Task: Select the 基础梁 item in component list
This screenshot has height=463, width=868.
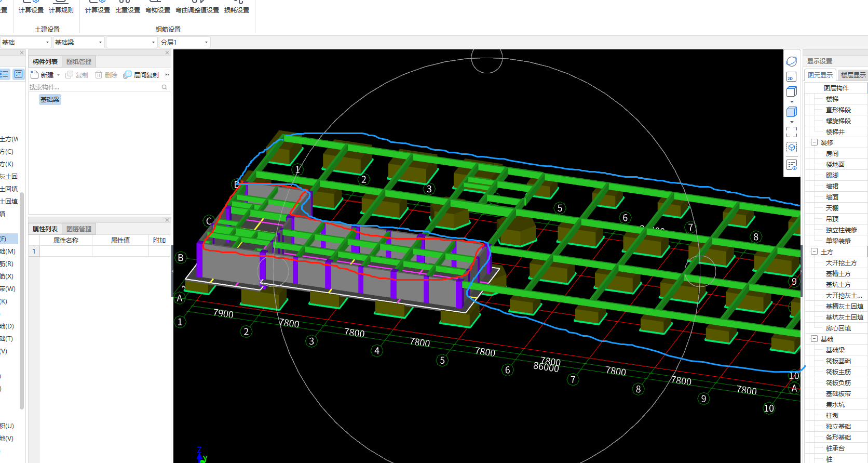Action: [x=50, y=99]
